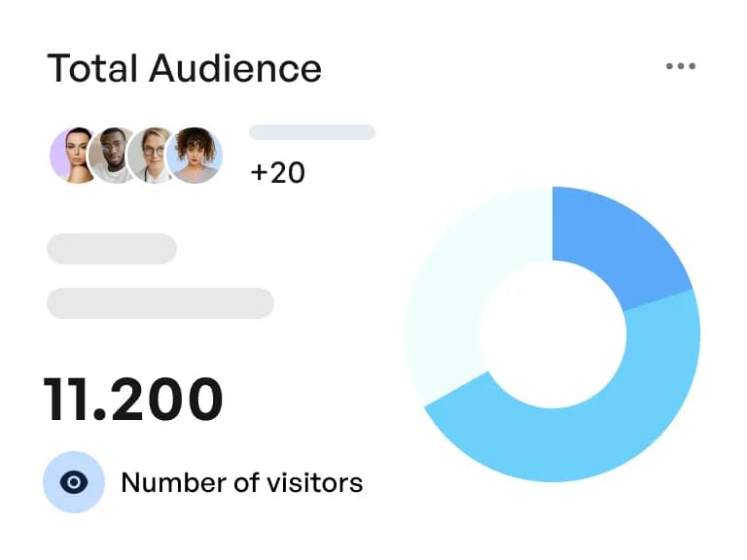
Task: Click the first avatar with purple background
Action: 74,155
